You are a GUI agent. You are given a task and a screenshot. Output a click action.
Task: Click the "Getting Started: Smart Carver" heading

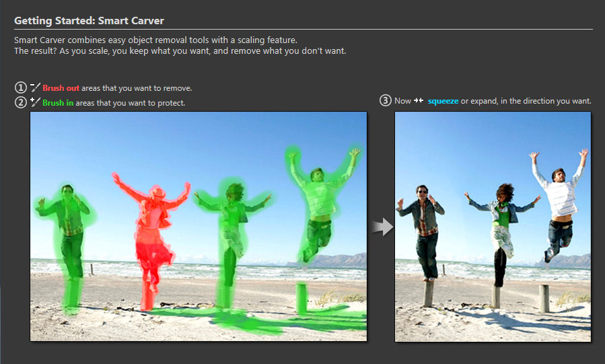(89, 21)
